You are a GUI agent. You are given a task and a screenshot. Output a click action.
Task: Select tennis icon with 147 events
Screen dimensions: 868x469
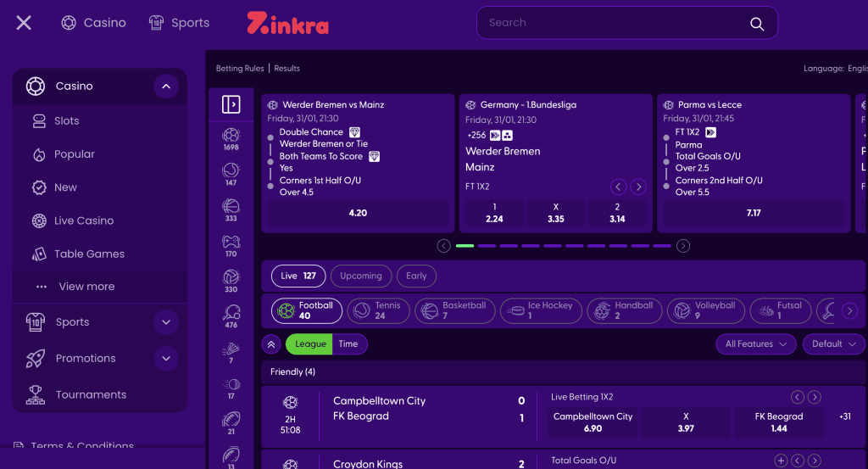point(231,175)
